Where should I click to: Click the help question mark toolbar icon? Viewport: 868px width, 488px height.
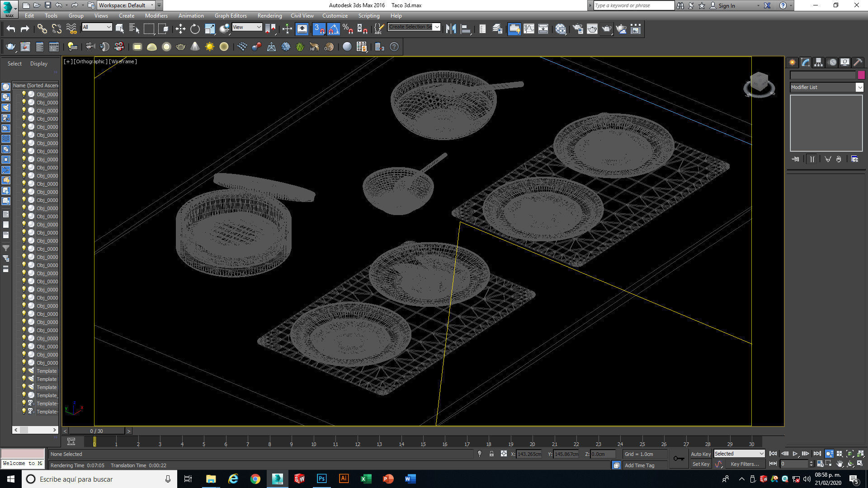click(394, 47)
